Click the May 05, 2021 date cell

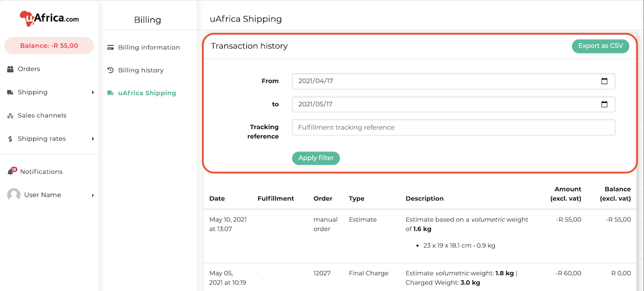click(228, 278)
